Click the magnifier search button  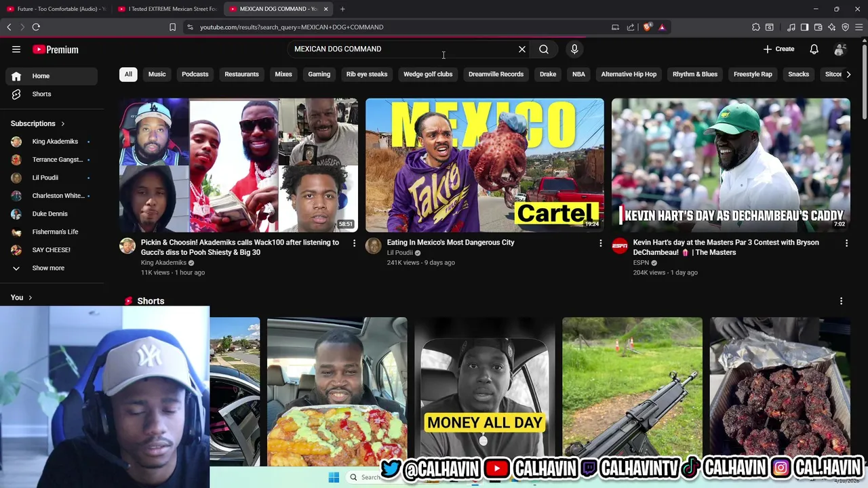tap(544, 49)
